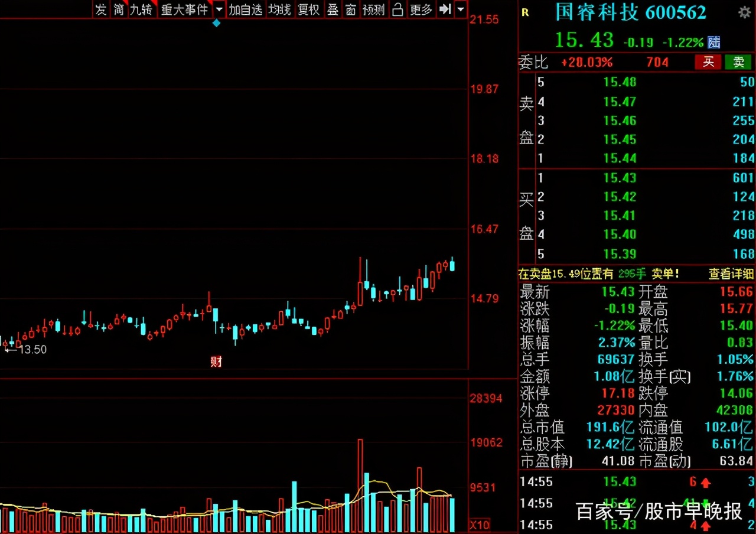Viewport: 756px width, 534px height.
Task: Click the 开盘 opening price 15.66
Action: click(736, 292)
